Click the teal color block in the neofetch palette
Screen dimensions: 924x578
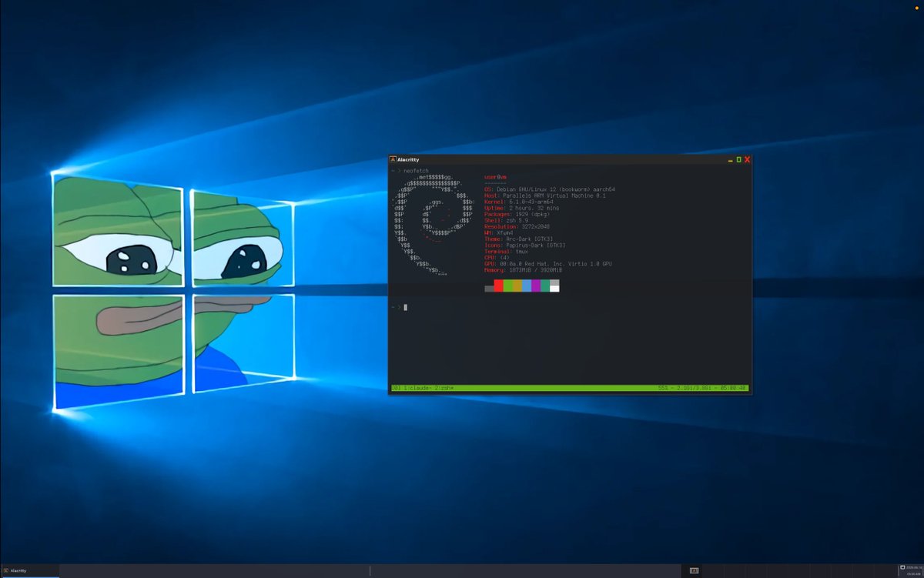(x=545, y=286)
